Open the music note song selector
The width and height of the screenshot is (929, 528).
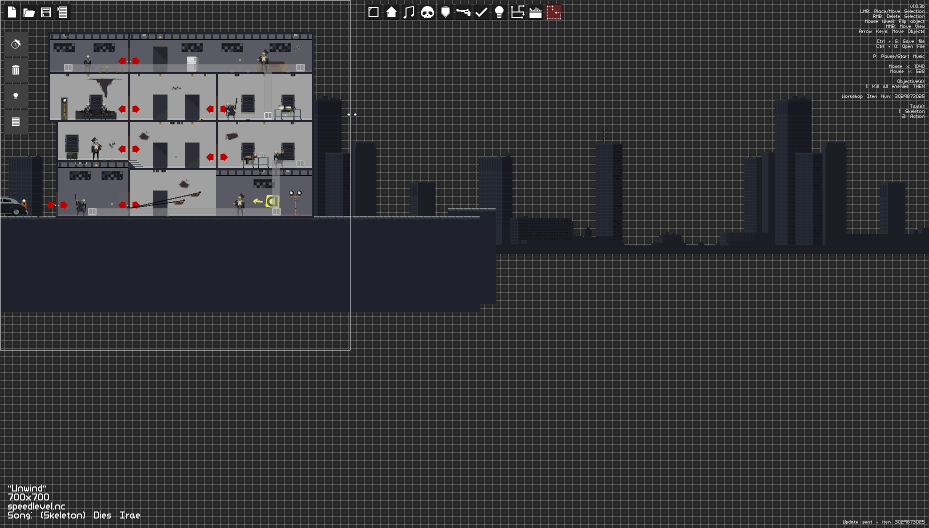[x=409, y=12]
